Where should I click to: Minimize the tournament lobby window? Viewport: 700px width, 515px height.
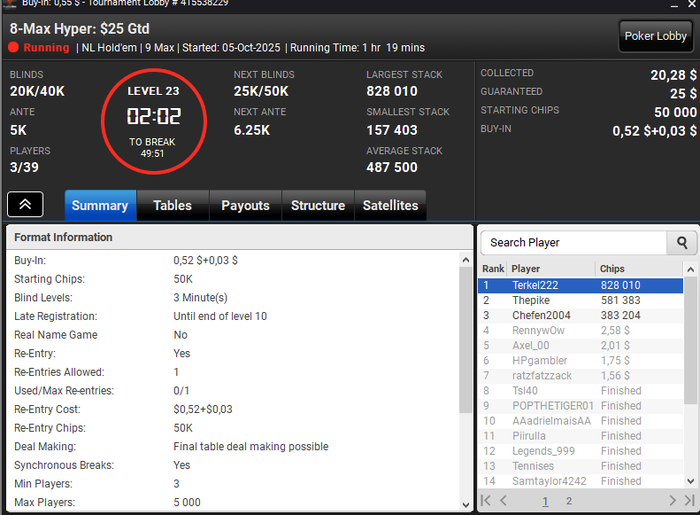coord(674,4)
